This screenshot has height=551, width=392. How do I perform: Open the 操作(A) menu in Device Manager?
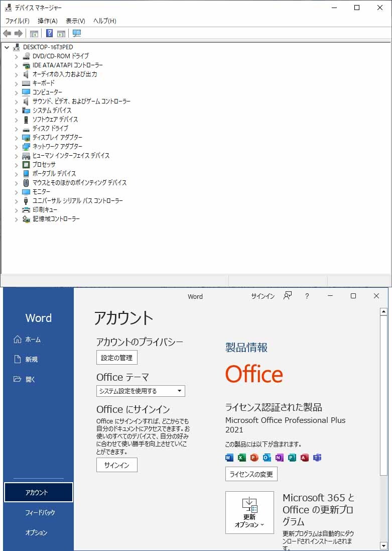click(48, 21)
